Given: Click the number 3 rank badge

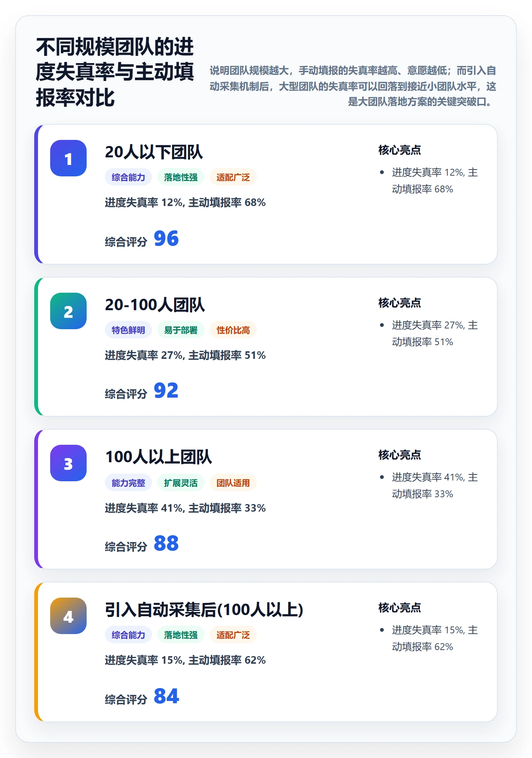Looking at the screenshot, I should coord(68,463).
